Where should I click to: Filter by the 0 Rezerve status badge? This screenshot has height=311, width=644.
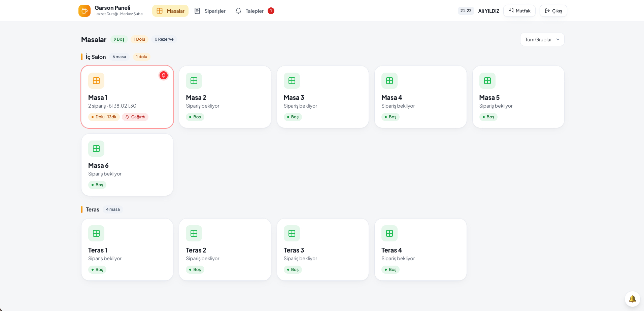pos(164,39)
